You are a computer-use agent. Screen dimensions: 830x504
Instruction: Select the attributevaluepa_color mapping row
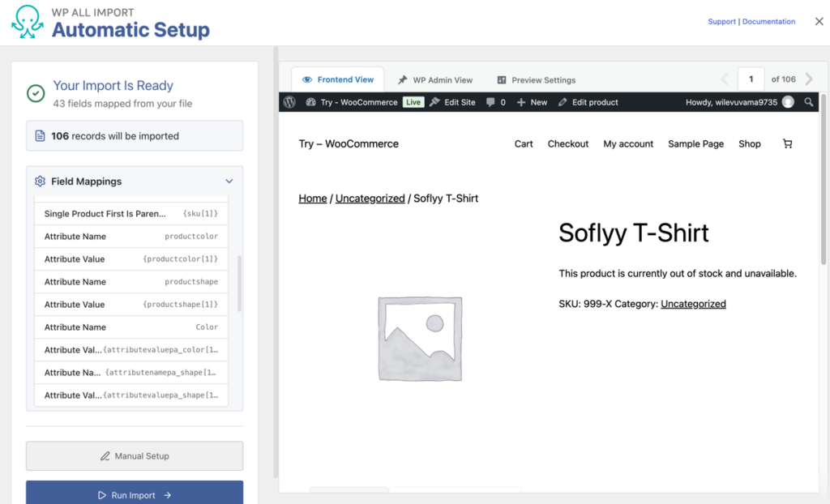point(131,351)
